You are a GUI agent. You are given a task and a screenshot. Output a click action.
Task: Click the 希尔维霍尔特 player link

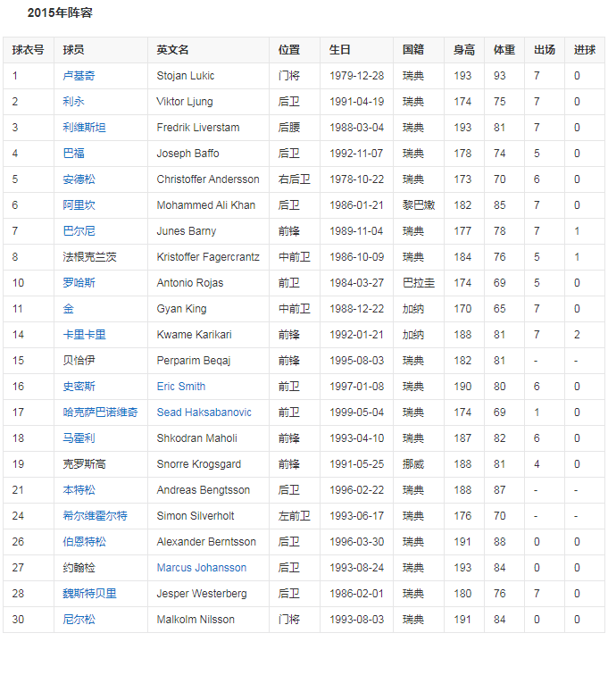(95, 516)
